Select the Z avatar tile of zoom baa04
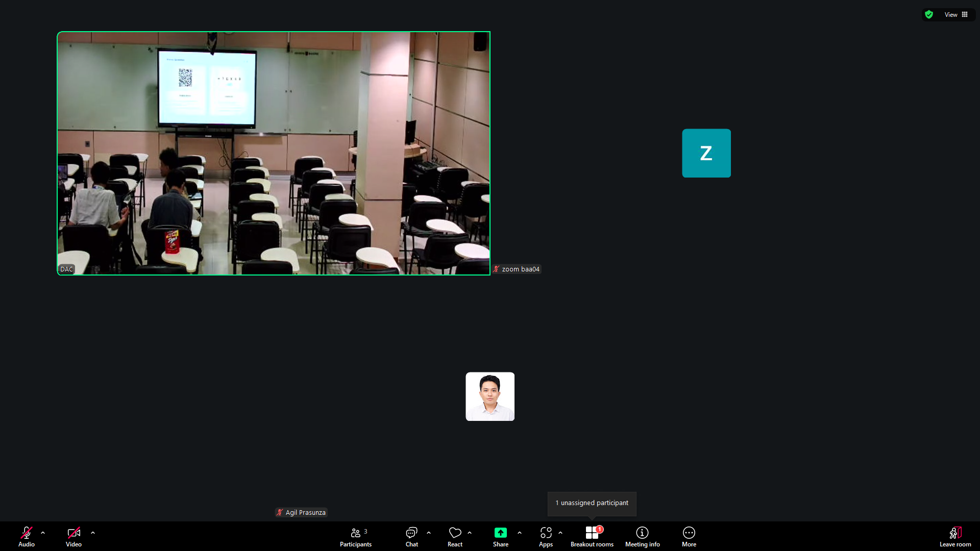980x551 pixels. (706, 153)
